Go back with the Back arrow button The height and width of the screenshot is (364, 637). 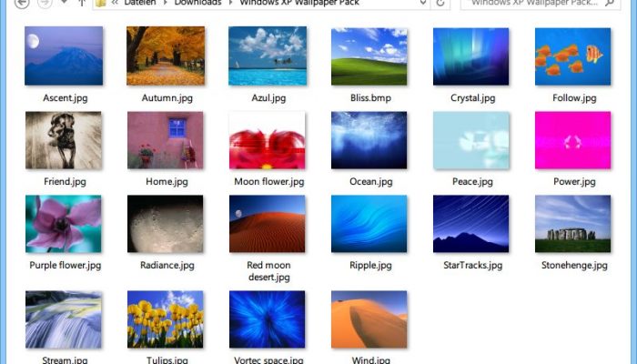[x=22, y=3]
